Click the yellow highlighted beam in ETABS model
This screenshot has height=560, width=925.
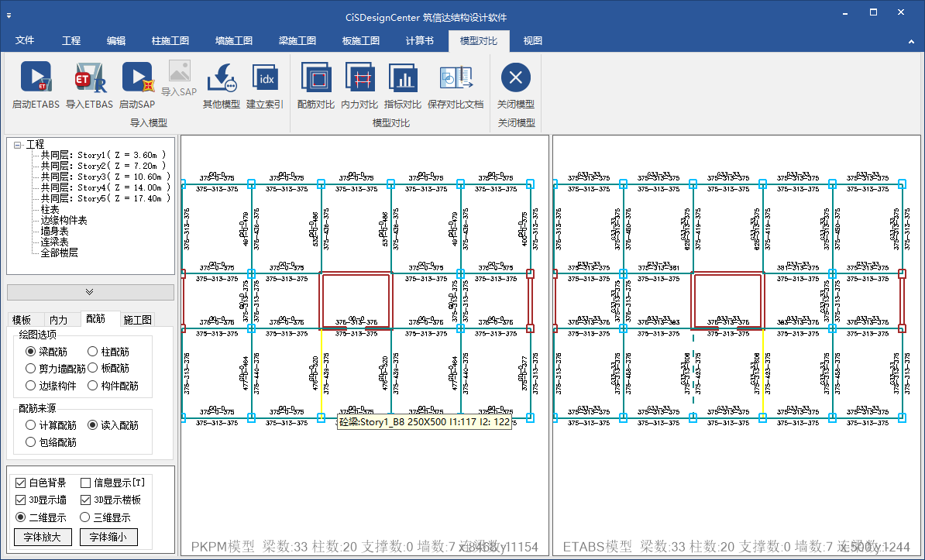763,373
